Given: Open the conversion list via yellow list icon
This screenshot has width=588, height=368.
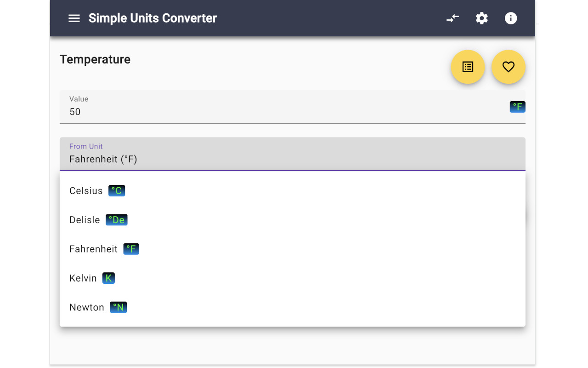Looking at the screenshot, I should (468, 67).
